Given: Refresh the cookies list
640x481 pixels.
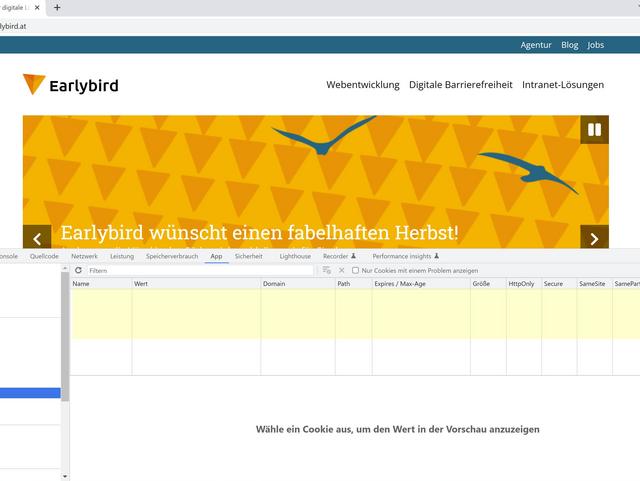Looking at the screenshot, I should click(x=78, y=270).
